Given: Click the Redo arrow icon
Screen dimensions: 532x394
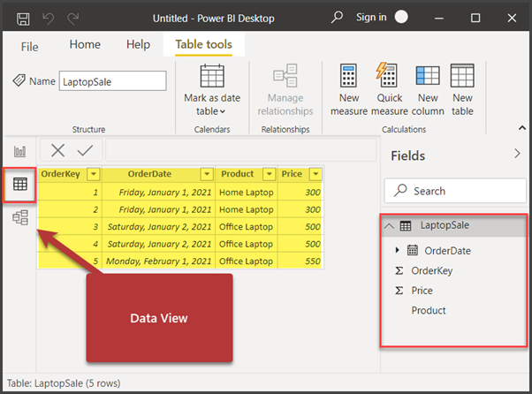Looking at the screenshot, I should pyautogui.click(x=73, y=19).
